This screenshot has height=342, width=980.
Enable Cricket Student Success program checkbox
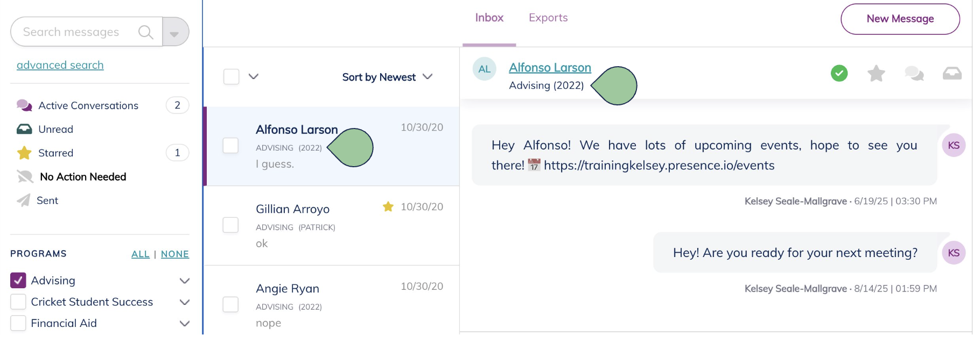(x=18, y=302)
